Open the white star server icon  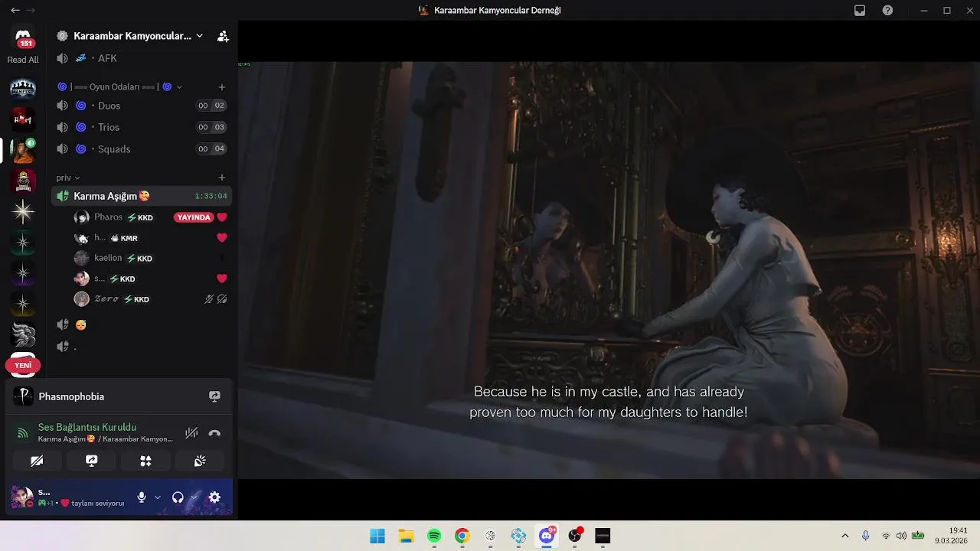click(x=23, y=212)
